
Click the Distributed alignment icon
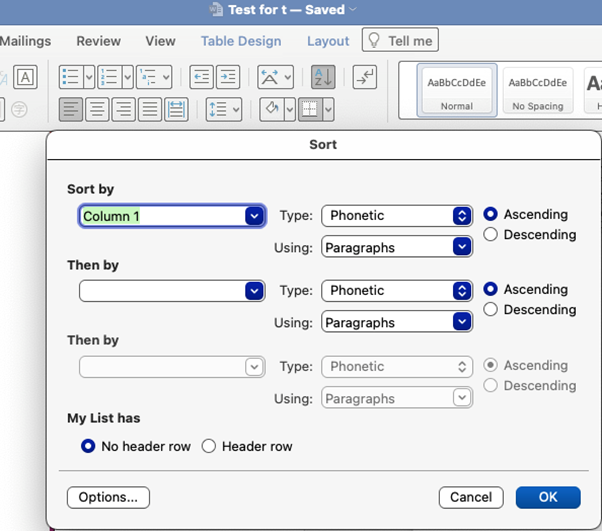coord(177,109)
